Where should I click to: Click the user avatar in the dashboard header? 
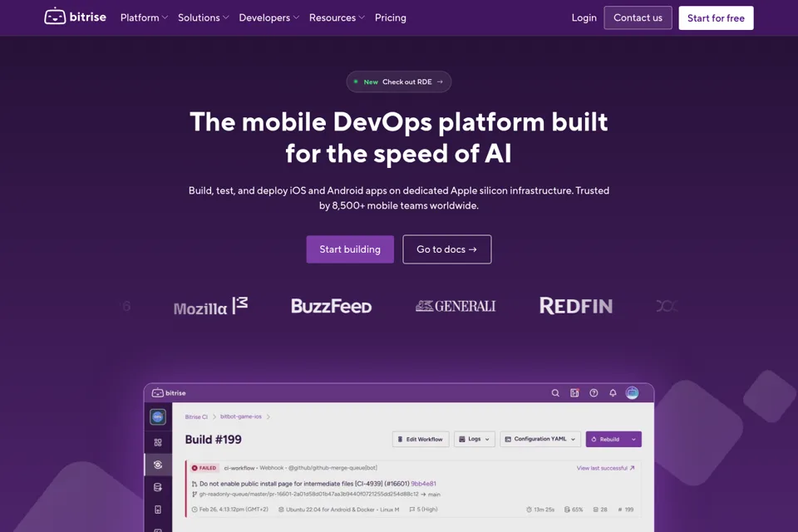(x=632, y=393)
